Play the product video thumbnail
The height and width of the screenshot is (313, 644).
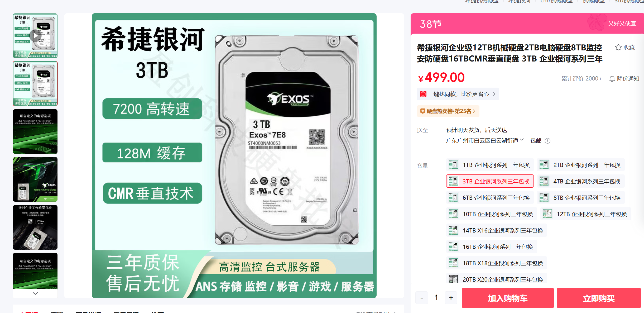click(35, 36)
